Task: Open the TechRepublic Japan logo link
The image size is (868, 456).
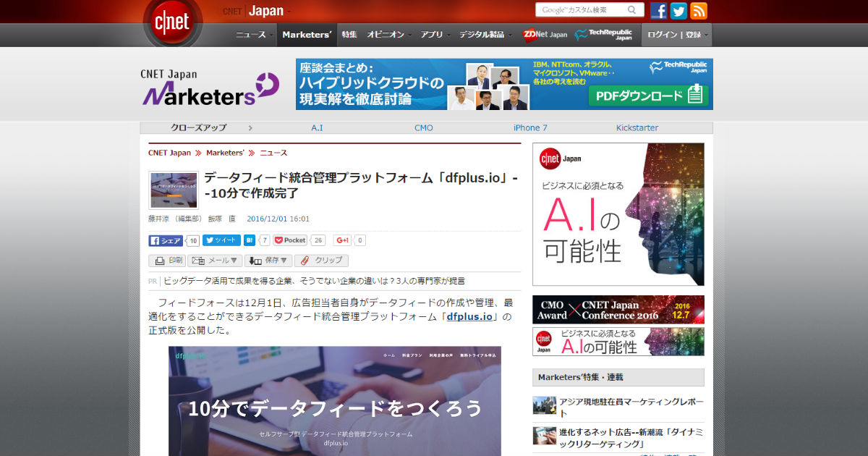Action: (x=603, y=34)
